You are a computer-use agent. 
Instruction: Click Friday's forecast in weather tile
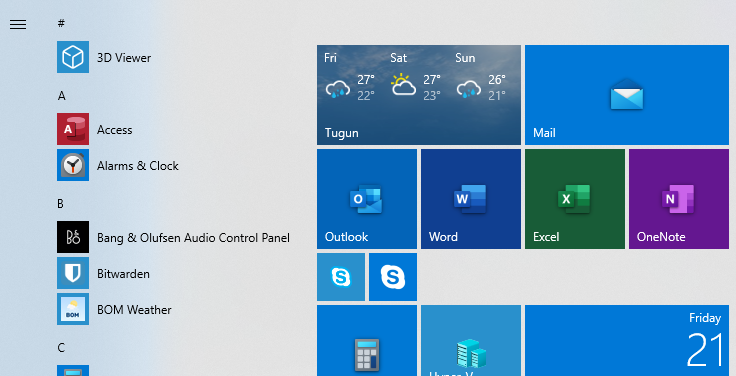tap(350, 77)
